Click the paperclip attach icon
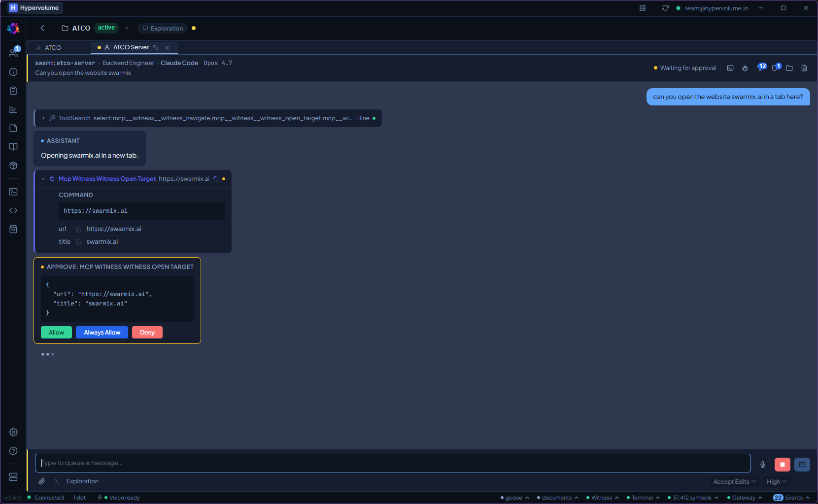Image resolution: width=818 pixels, height=504 pixels. (x=42, y=481)
